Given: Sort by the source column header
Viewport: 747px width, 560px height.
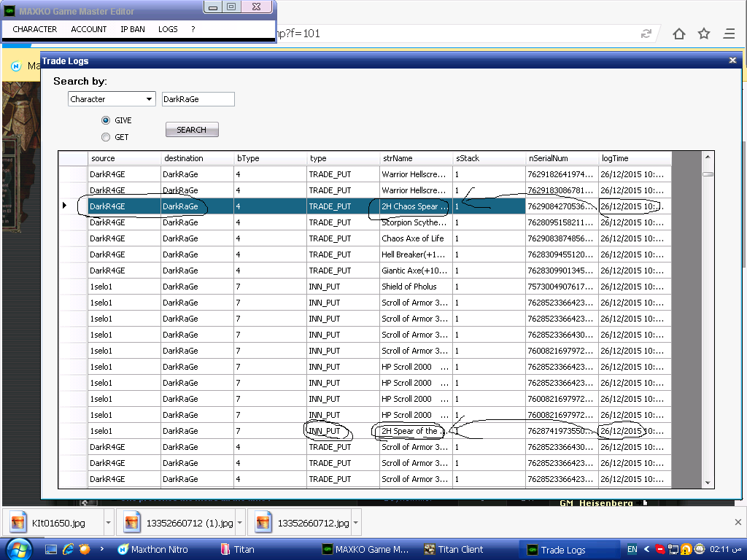Looking at the screenshot, I should [x=124, y=158].
